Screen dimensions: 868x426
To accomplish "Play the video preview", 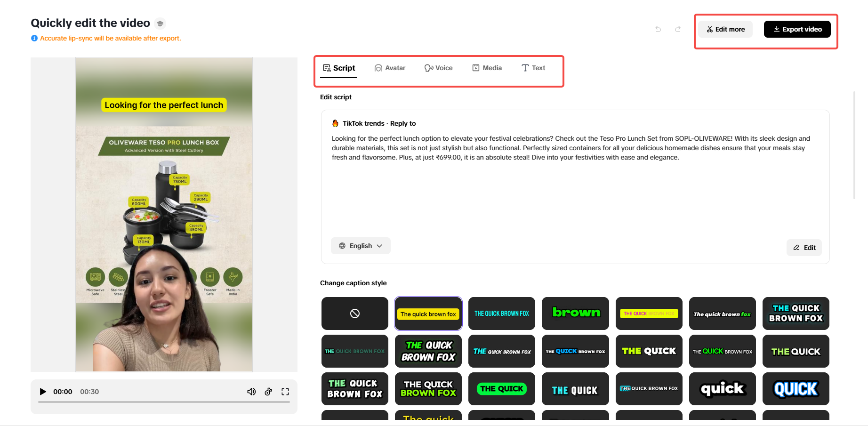I will click(x=43, y=392).
